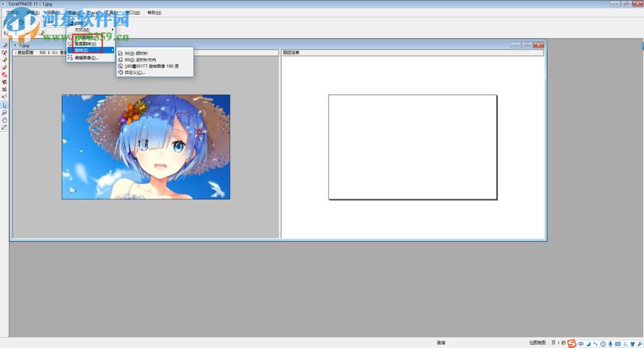Open Sogou soft keyboard icon
Image resolution: width=644 pixels, height=348 pixels.
pyautogui.click(x=618, y=344)
